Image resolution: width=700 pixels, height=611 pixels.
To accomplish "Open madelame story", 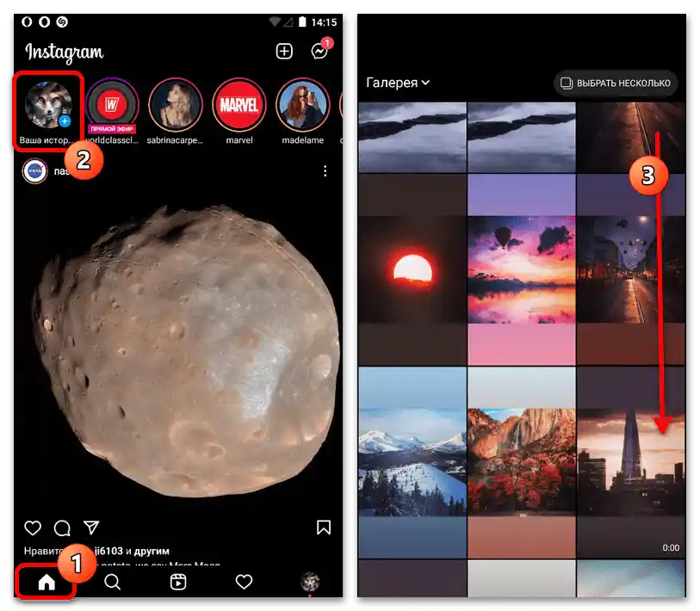I will [303, 105].
